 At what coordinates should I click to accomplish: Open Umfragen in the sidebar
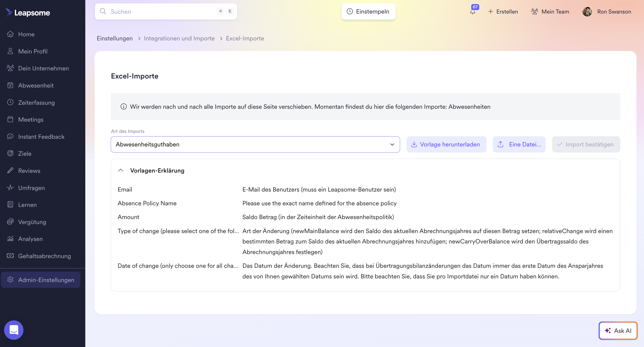(31, 188)
